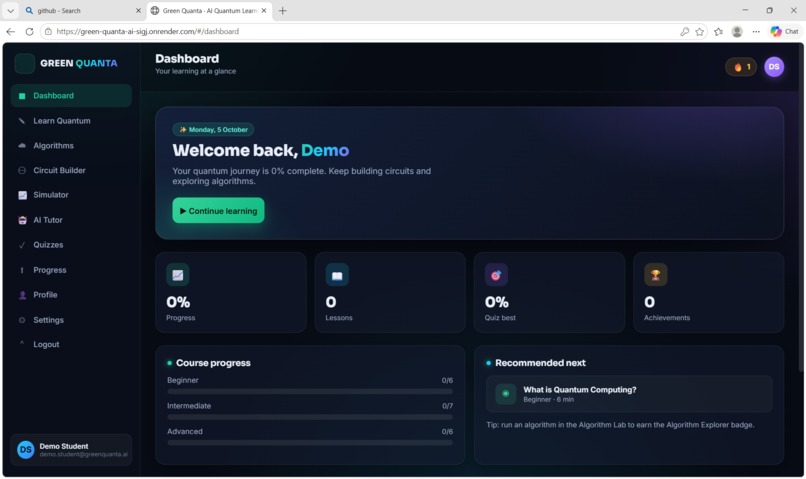Click the Intermediate course progress bar
Viewport: 806px width, 479px height.
(x=310, y=417)
